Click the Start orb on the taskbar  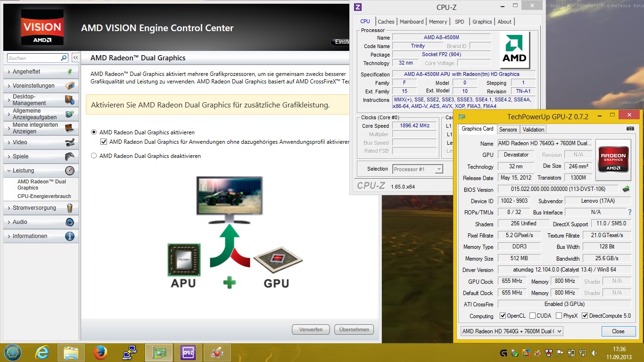pos(13,352)
